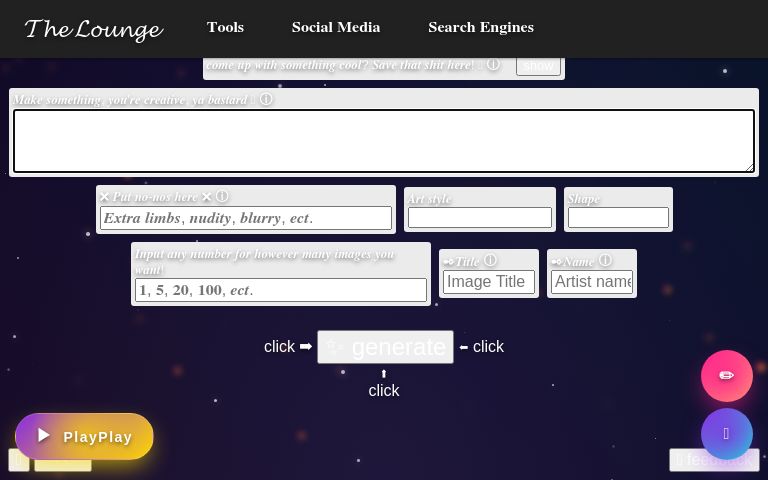The image size is (768, 480).
Task: Click the info icon next to Title
Action: (x=490, y=261)
